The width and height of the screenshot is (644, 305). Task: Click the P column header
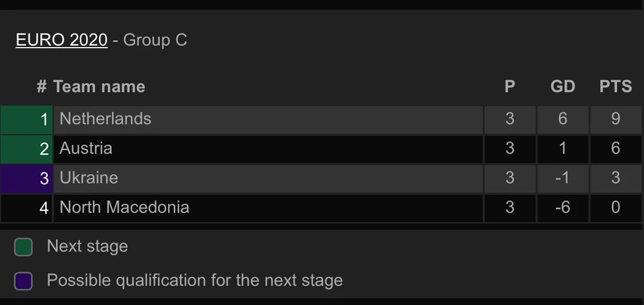(509, 87)
